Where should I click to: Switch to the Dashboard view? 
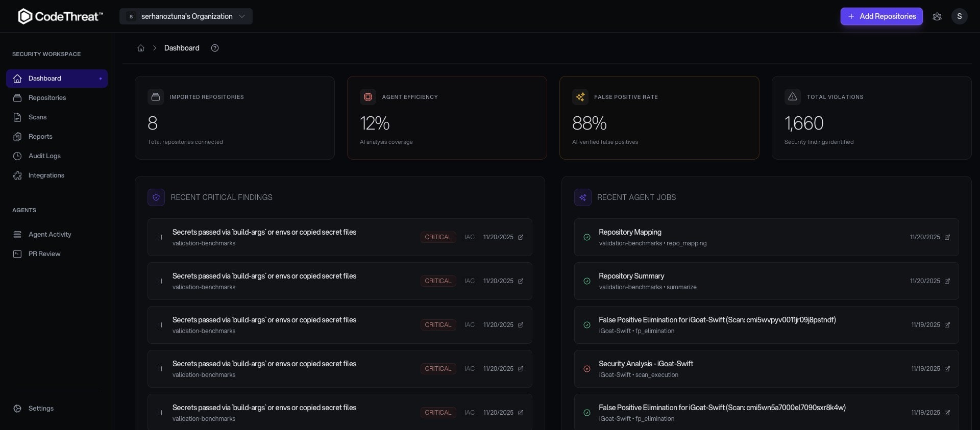pos(45,78)
